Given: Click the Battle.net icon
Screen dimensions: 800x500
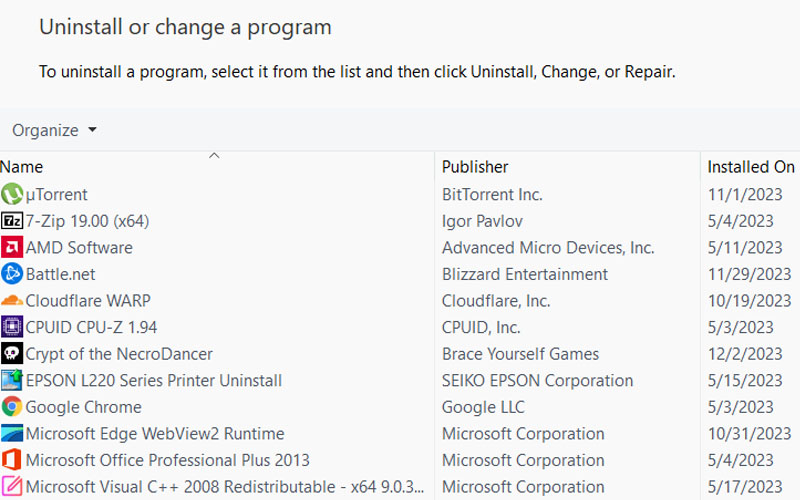Looking at the screenshot, I should (12, 274).
